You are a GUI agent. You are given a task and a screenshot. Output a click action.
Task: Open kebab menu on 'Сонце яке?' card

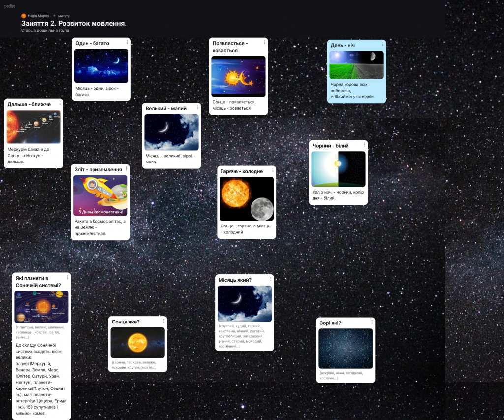tap(164, 321)
